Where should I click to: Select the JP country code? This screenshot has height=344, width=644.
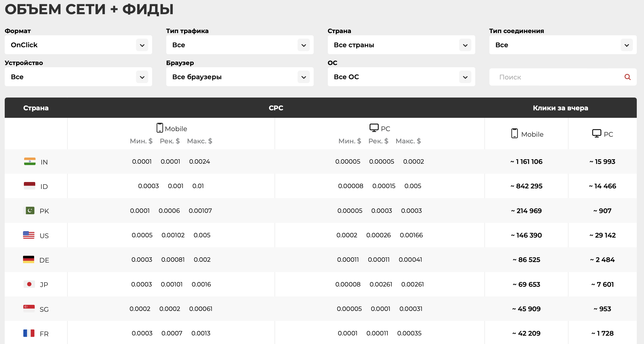tap(44, 285)
